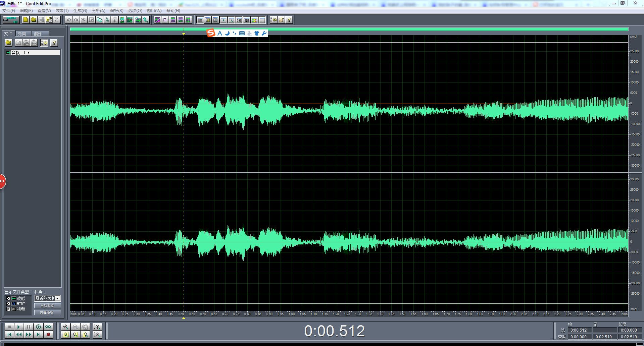Toggle the 波形 file type checkbox
The image size is (644, 346).
pyautogui.click(x=8, y=298)
